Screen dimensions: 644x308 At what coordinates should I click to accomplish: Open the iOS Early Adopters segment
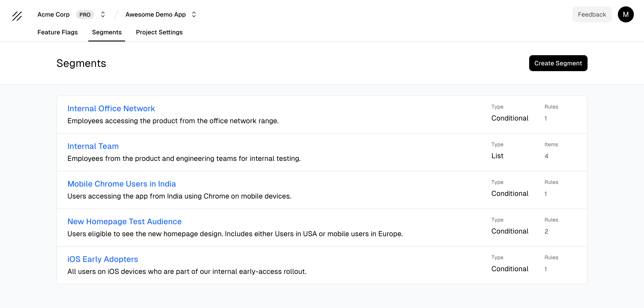102,259
